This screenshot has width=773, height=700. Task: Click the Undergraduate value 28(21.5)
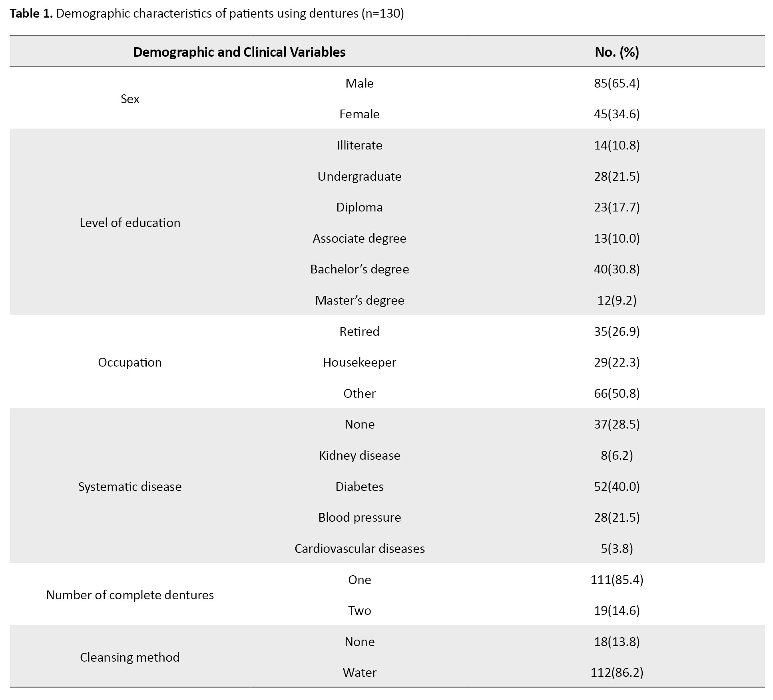617,176
